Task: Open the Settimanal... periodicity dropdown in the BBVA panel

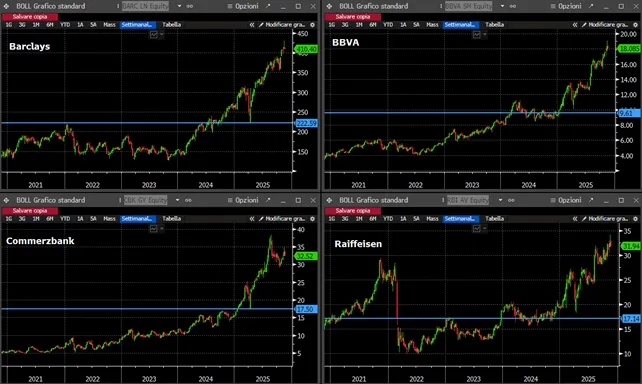Action: click(461, 25)
